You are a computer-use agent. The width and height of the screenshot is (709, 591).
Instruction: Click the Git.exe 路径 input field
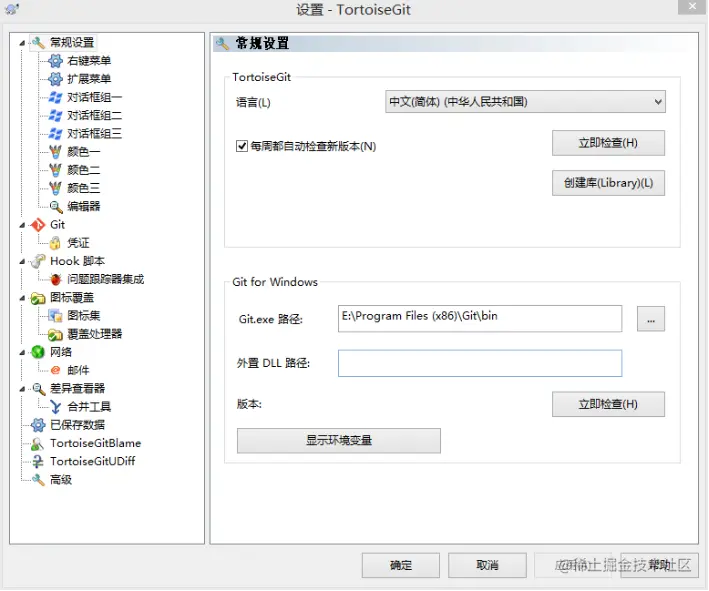[x=480, y=318]
